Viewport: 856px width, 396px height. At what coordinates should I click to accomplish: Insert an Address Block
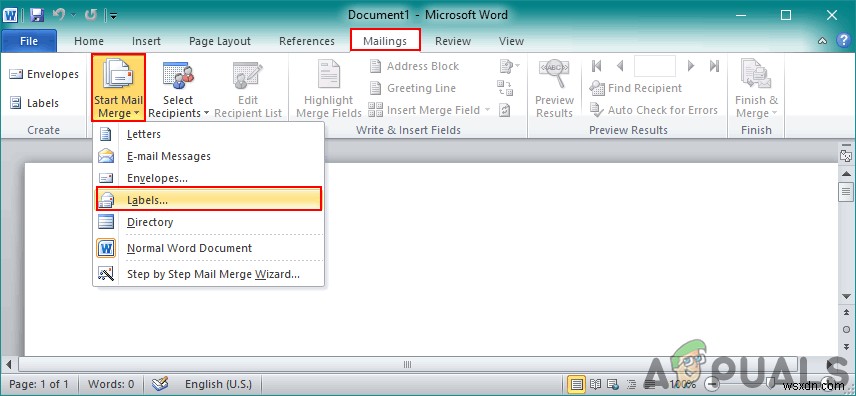pyautogui.click(x=414, y=66)
